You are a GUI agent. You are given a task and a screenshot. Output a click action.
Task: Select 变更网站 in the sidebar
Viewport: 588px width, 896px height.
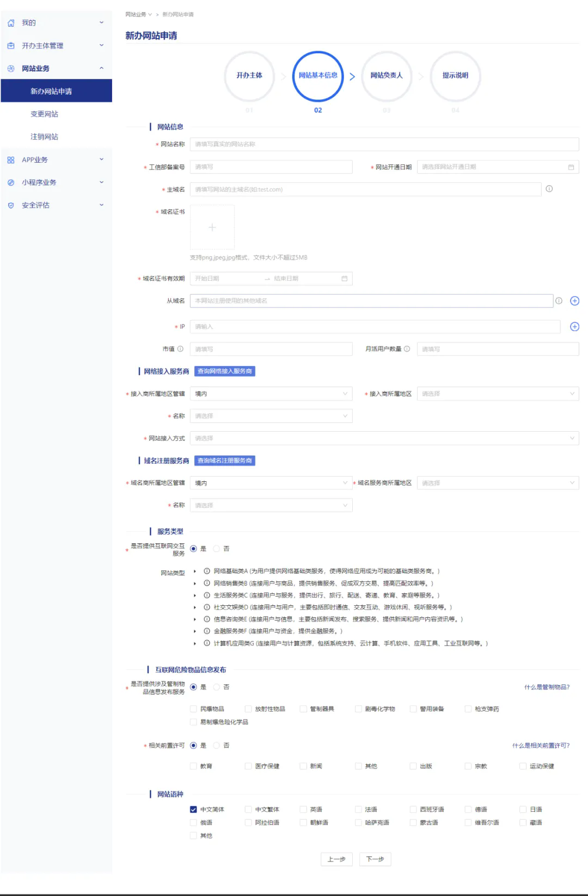[45, 114]
